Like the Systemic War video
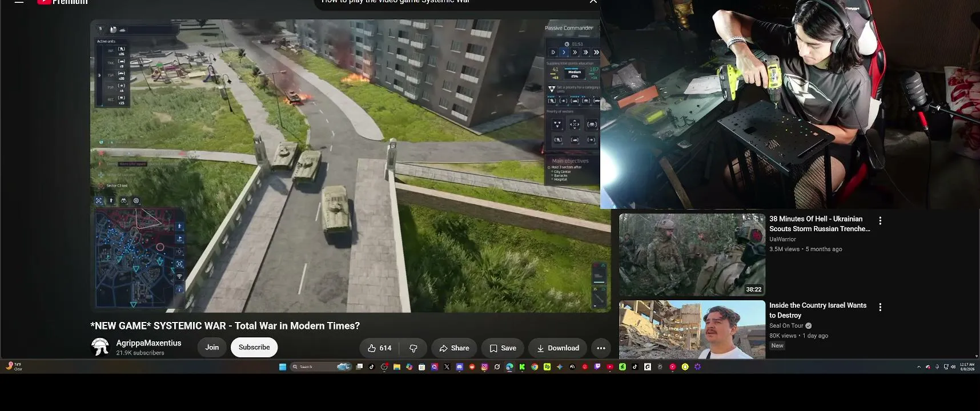This screenshot has height=411, width=980. click(x=379, y=348)
